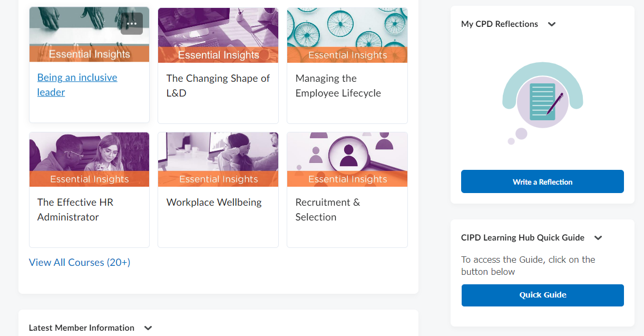Expand the Latest Member Information section
The image size is (644, 336).
click(148, 328)
